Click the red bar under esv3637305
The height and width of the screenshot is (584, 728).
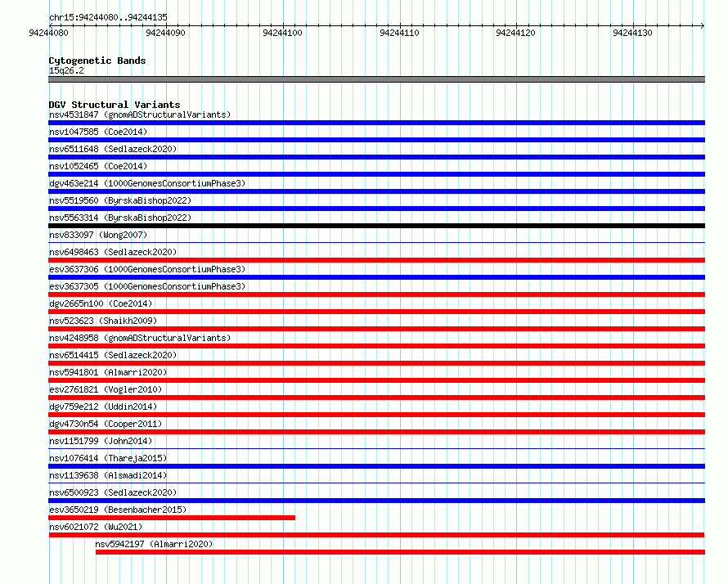[x=376, y=294]
